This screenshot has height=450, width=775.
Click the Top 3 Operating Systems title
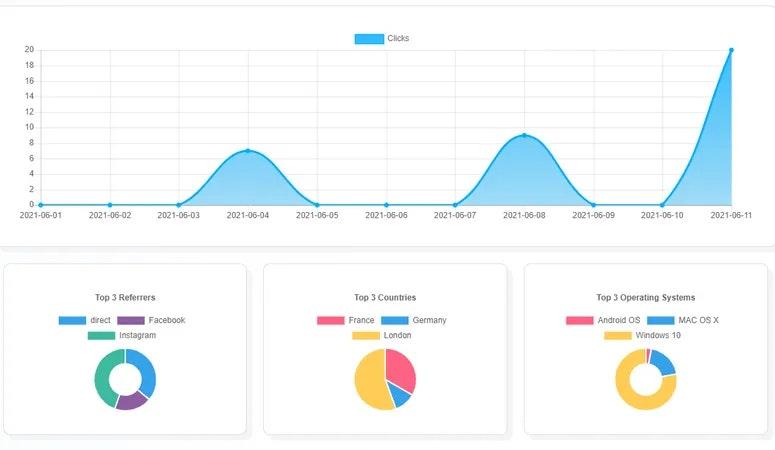tap(646, 298)
